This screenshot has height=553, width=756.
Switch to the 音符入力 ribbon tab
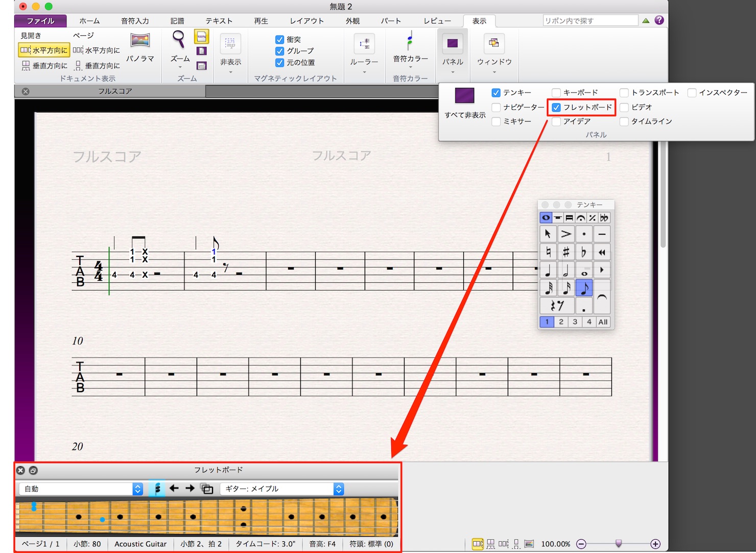pyautogui.click(x=135, y=21)
